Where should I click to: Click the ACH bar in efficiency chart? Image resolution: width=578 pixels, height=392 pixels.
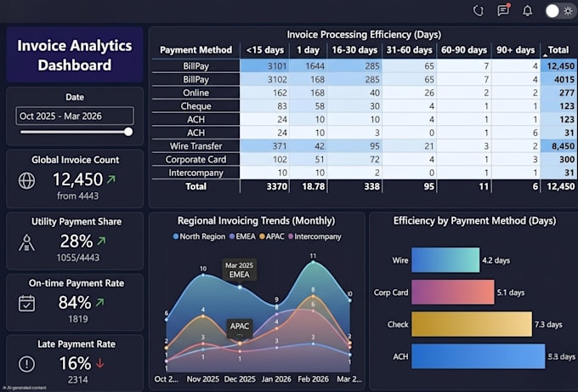click(x=478, y=356)
